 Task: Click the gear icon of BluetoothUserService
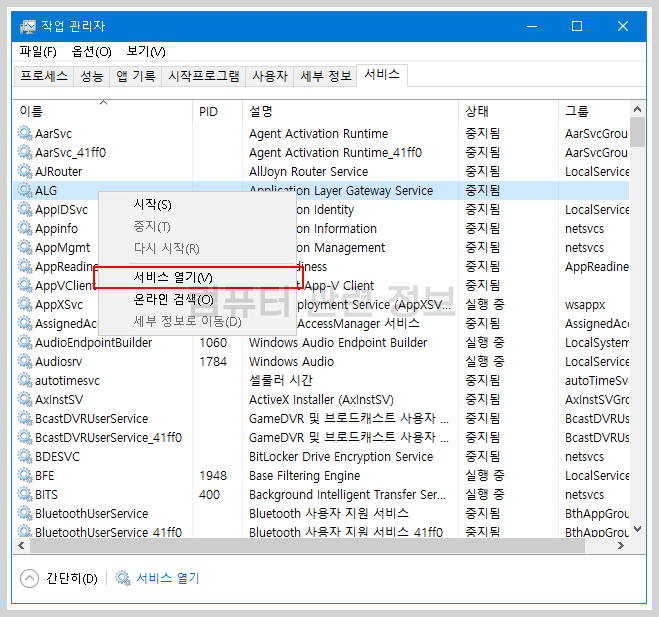point(25,514)
